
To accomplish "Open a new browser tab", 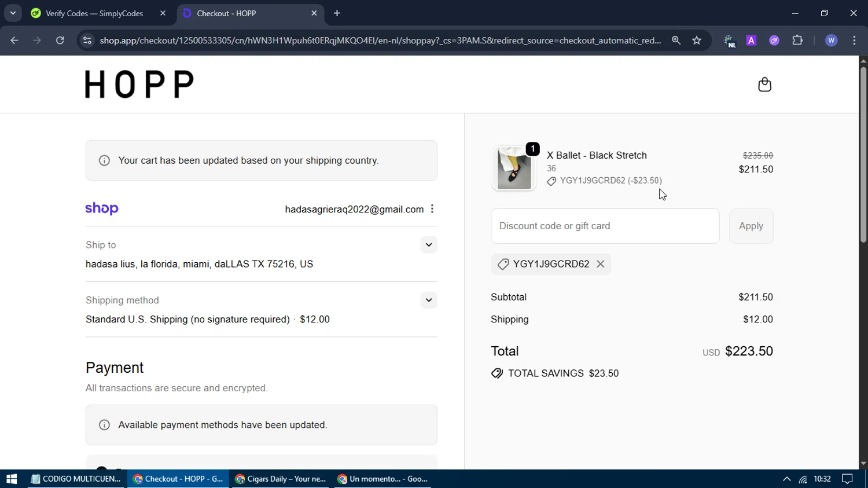I will click(x=337, y=13).
